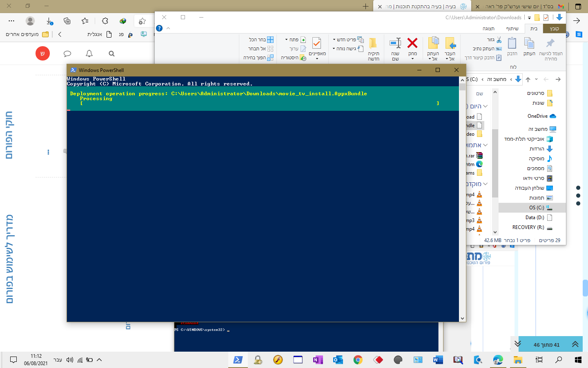
Task: Click the Explorer help question mark icon
Action: [159, 28]
